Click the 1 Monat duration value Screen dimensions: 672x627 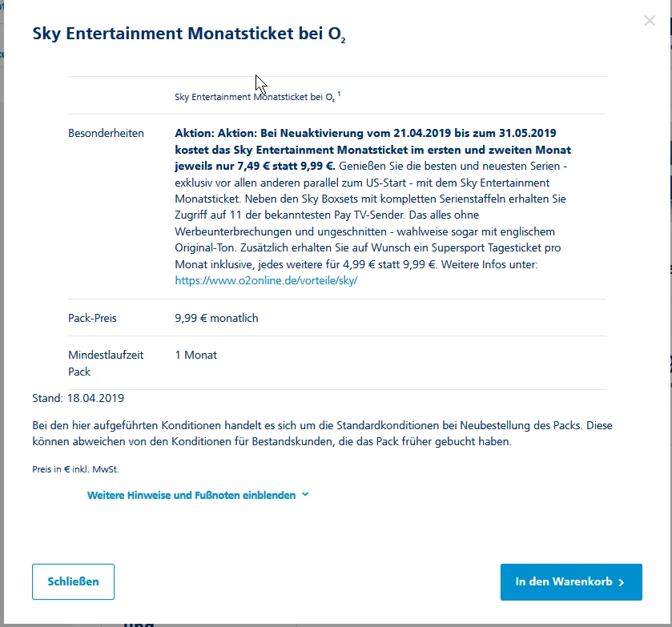point(195,355)
